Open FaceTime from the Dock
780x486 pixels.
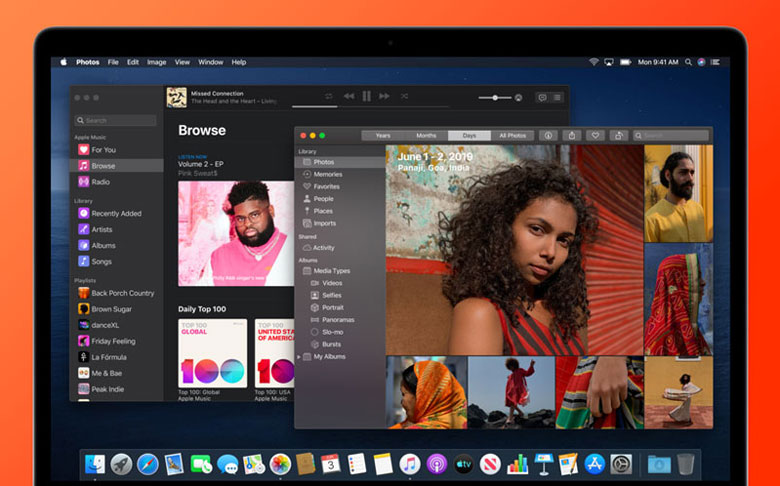[201, 465]
